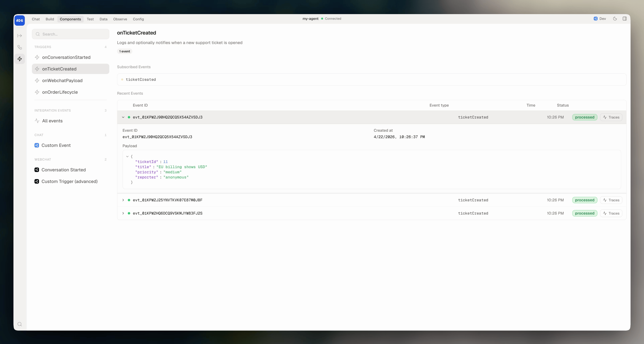Click the onTicketCreated page heading
The width and height of the screenshot is (644, 344).
[x=136, y=33]
